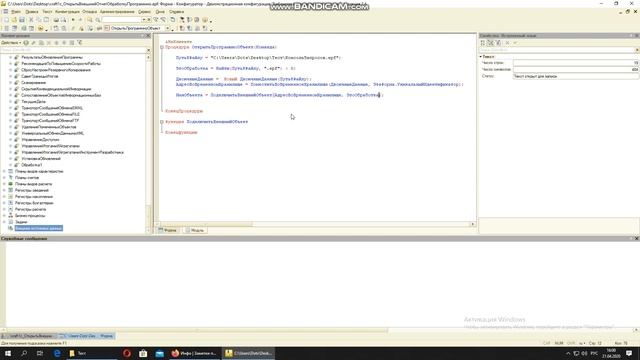
Task: Open the Справка menu
Action: coord(176,12)
